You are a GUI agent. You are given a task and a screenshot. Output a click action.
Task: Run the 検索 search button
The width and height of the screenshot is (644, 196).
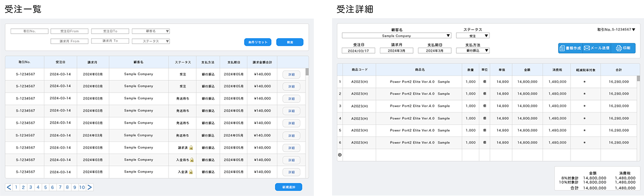290,42
